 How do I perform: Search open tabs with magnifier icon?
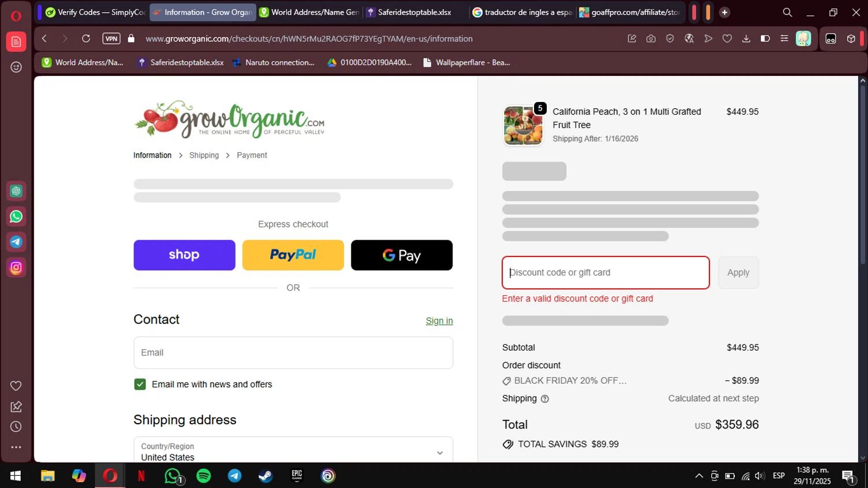point(787,12)
